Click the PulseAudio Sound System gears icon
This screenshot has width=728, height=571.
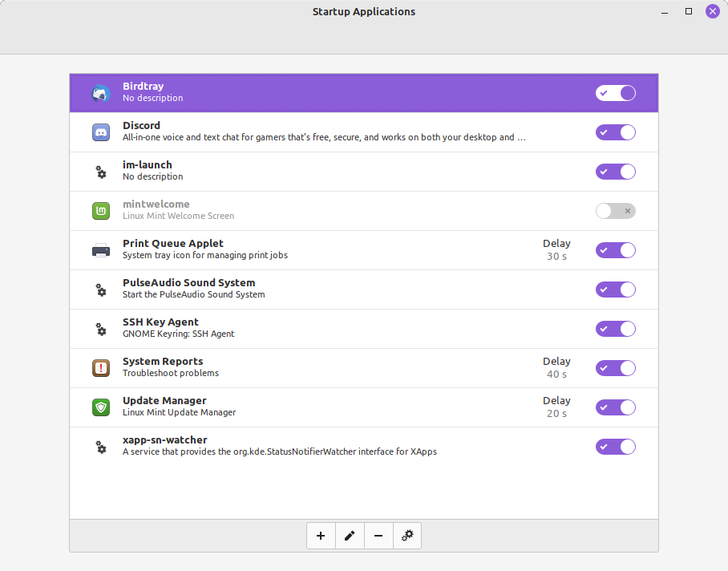(x=101, y=290)
